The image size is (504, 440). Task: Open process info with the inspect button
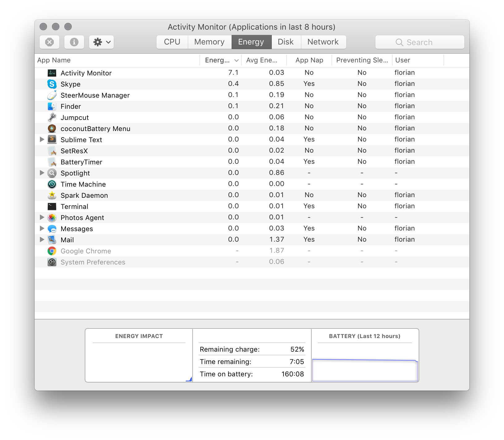[74, 42]
